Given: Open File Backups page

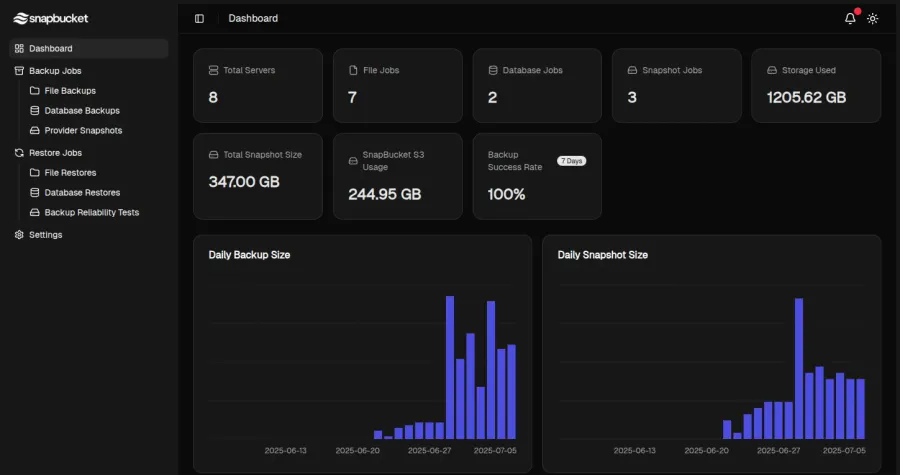Looking at the screenshot, I should (70, 91).
